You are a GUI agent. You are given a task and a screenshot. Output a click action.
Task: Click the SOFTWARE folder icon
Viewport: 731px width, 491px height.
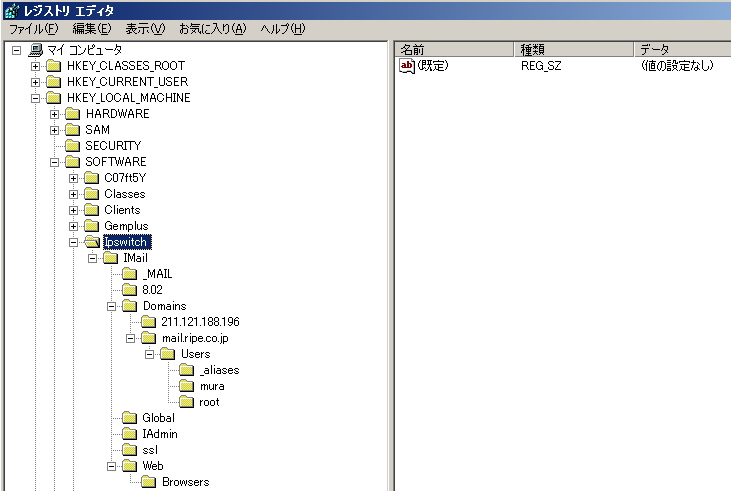coord(73,162)
